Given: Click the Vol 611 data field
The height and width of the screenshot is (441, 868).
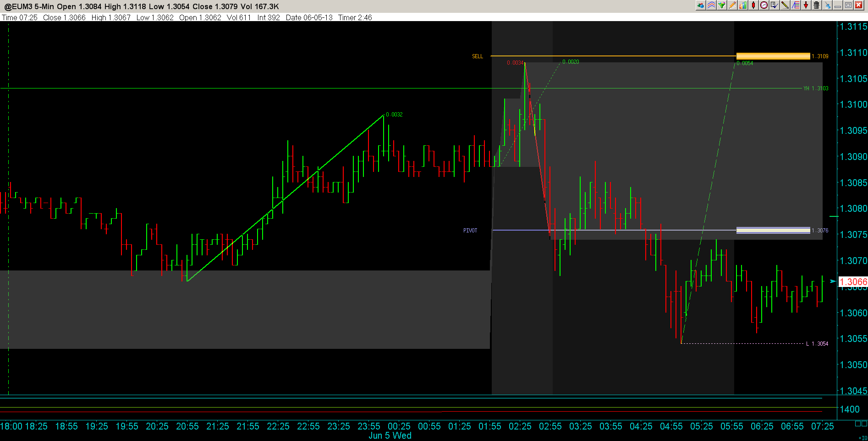Looking at the screenshot, I should (239, 17).
